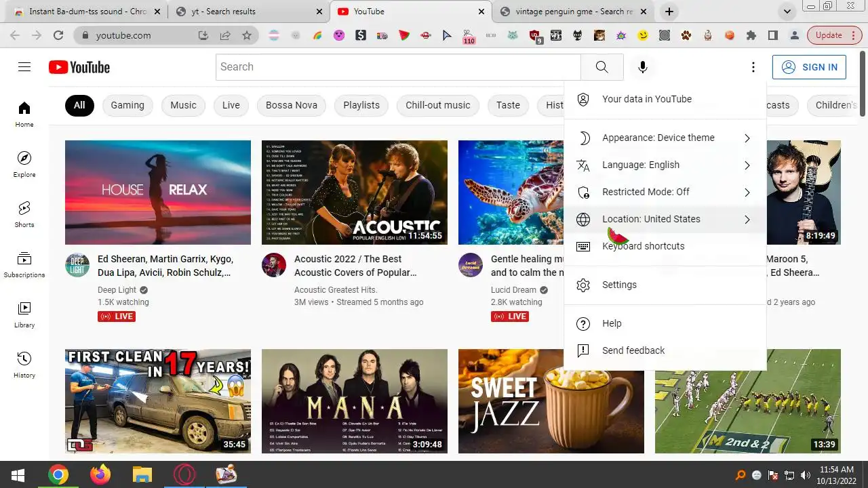Select the Bossa Nova filter chip
The width and height of the screenshot is (868, 488).
click(292, 105)
